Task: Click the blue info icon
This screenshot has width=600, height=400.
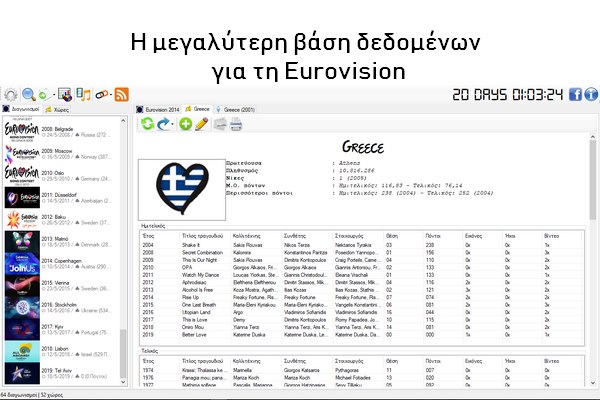Action: pyautogui.click(x=591, y=94)
